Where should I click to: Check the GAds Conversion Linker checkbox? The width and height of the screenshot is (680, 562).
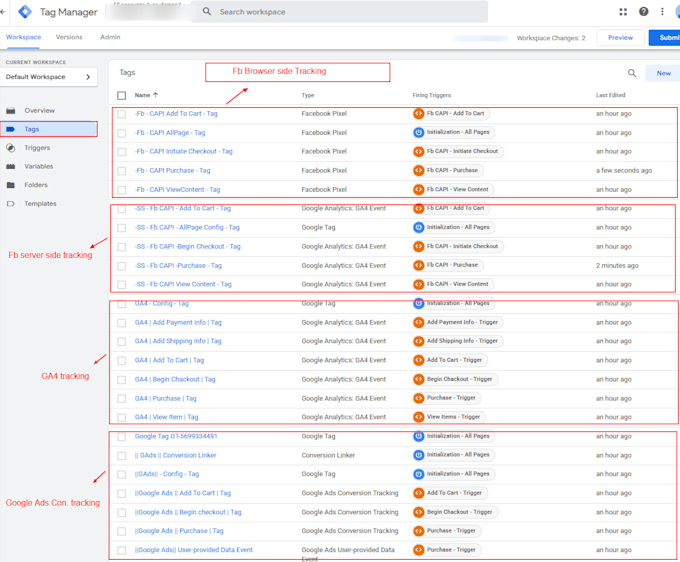pos(121,456)
